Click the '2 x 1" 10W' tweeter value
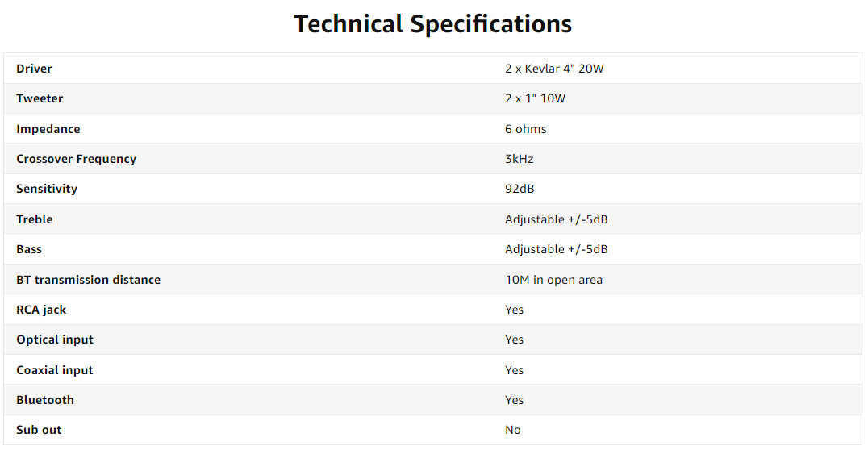The height and width of the screenshot is (450, 868). pos(535,98)
